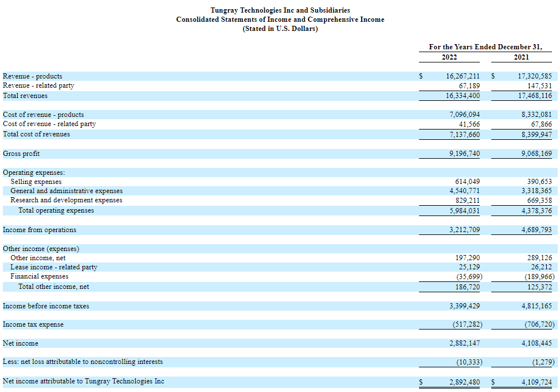Click the other income value 197,290
The image size is (560, 392).
(468, 258)
